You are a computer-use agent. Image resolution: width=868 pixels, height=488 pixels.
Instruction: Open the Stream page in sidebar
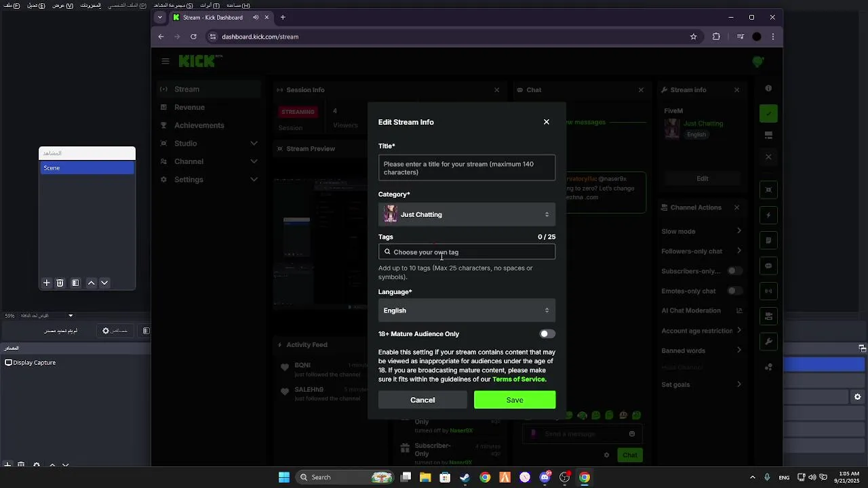209,89
